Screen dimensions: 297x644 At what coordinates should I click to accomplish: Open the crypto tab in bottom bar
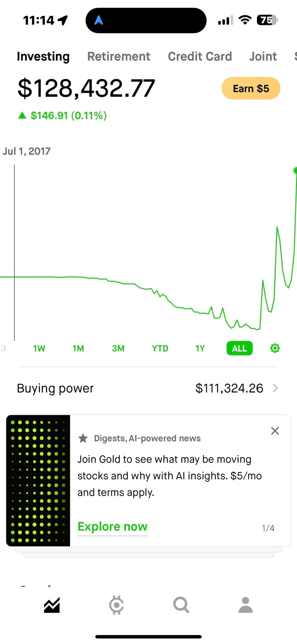point(117,605)
